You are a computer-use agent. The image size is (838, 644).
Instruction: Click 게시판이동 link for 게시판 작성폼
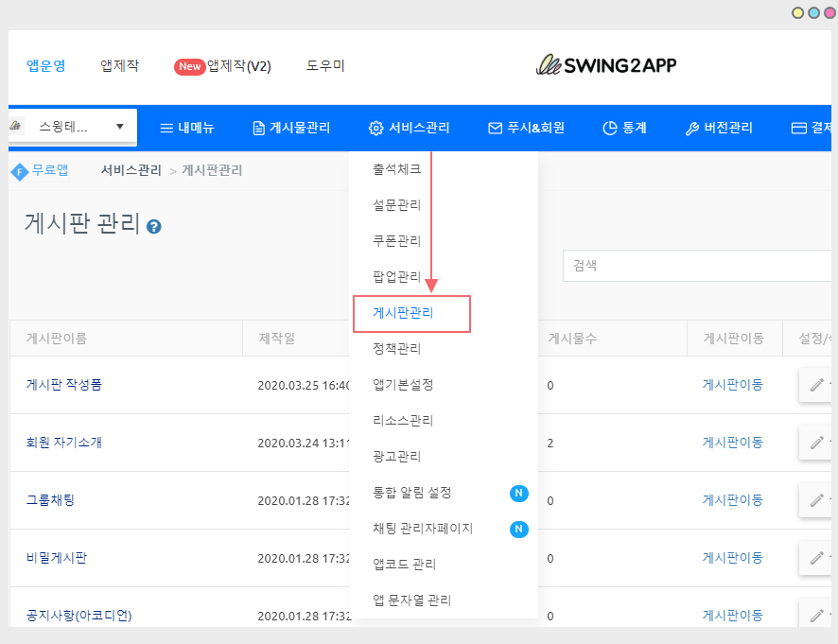(x=732, y=385)
